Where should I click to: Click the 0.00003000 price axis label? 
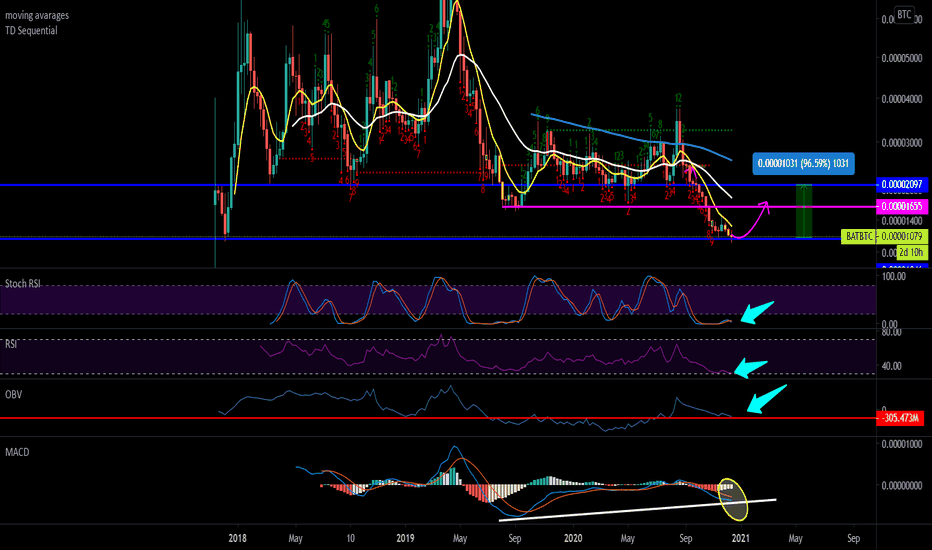tap(902, 143)
